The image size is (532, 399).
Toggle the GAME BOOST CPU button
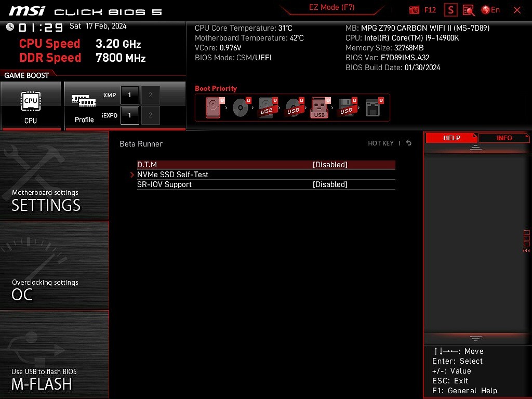tap(31, 105)
